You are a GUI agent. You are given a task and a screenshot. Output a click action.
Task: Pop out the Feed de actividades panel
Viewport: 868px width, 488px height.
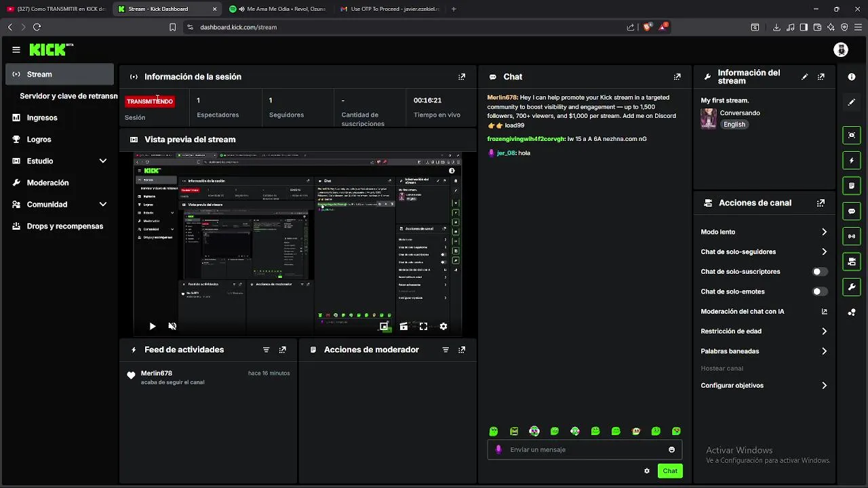283,350
